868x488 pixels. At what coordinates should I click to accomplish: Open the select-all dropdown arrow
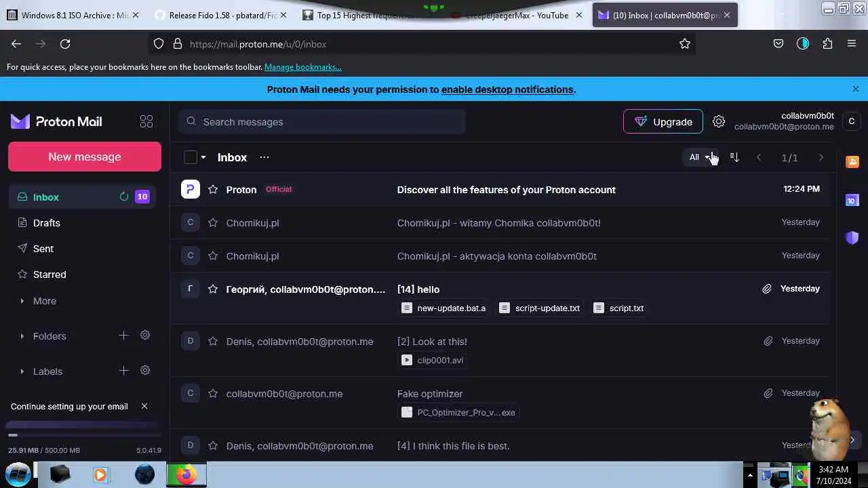click(x=203, y=157)
